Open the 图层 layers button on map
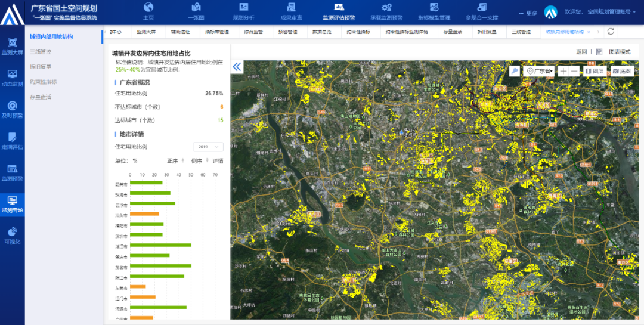The image size is (644, 325). tap(595, 71)
